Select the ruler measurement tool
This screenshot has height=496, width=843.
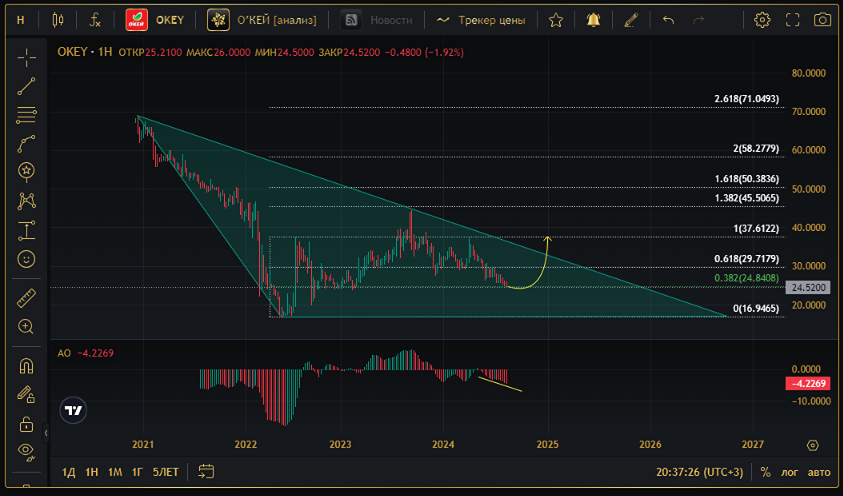click(x=26, y=298)
